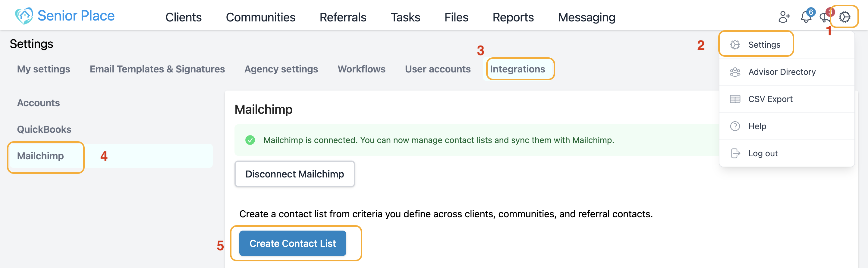This screenshot has height=268, width=868.
Task: Click the Mailchimp section heading
Action: point(263,109)
